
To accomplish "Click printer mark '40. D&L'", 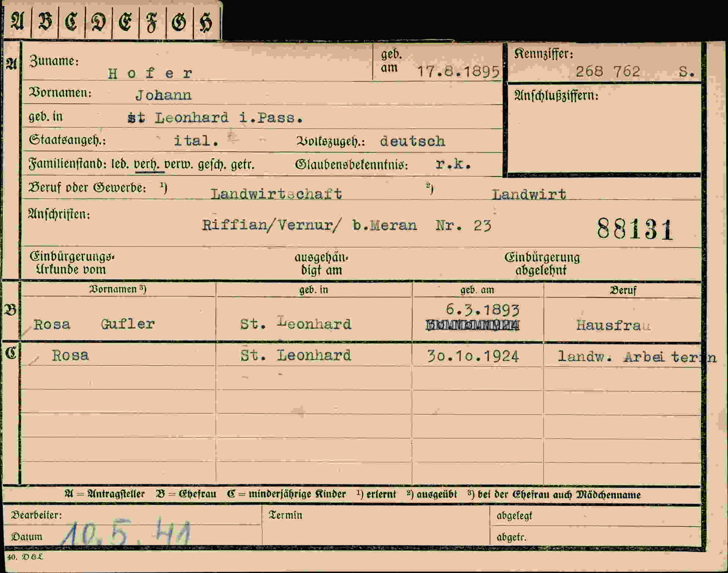I will (x=25, y=557).
